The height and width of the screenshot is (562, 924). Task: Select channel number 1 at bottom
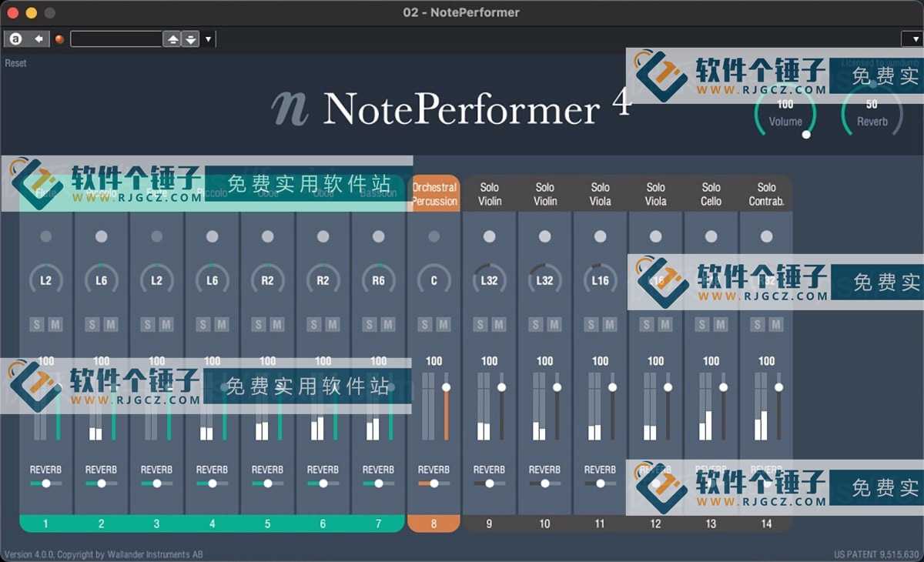[46, 524]
